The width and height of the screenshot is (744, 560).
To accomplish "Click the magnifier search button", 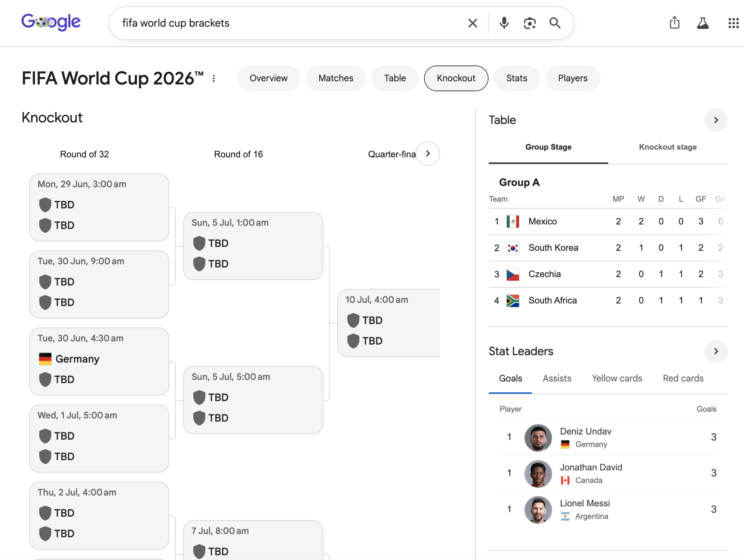I will (555, 23).
